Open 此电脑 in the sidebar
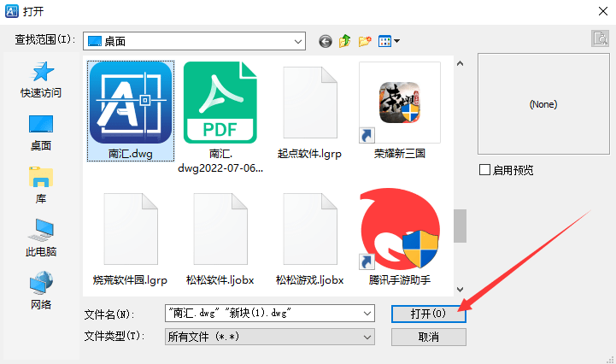 41,238
